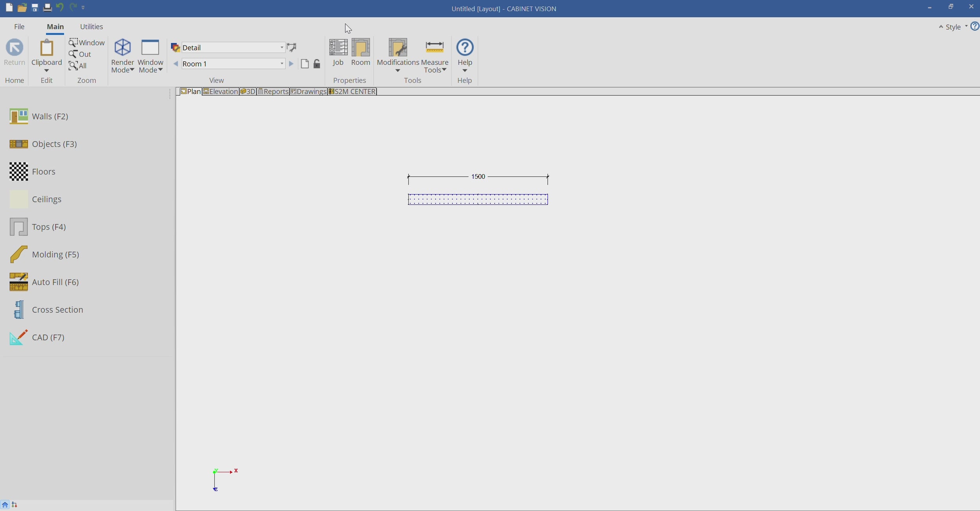Click Zoom Window tool
This screenshot has width=980, height=511.
coord(87,42)
